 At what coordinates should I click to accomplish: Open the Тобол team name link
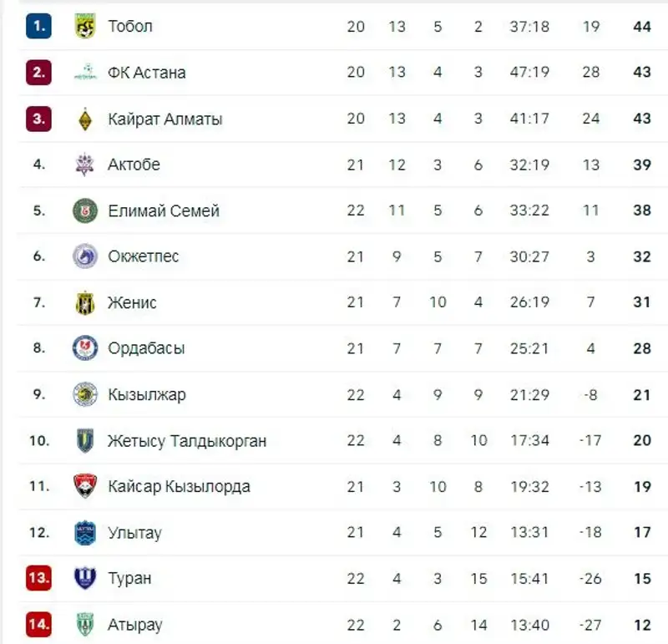[x=130, y=27]
